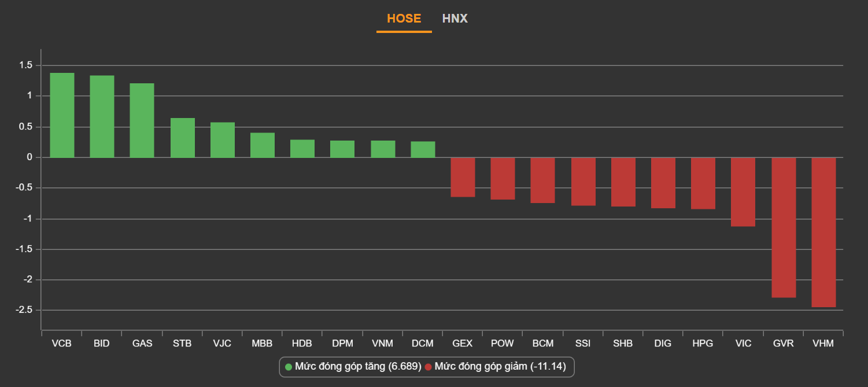This screenshot has width=868, height=387.
Task: Select the red GVR bar
Action: click(x=783, y=227)
